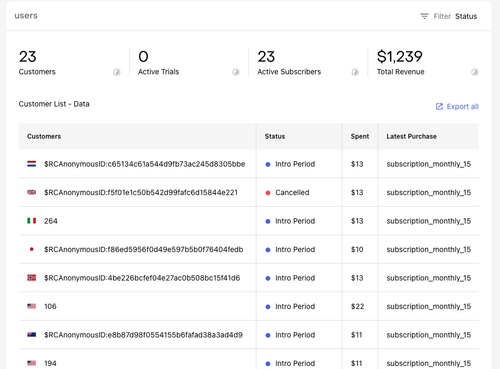This screenshot has height=369, width=500.
Task: Click the Spent column header
Action: (360, 136)
